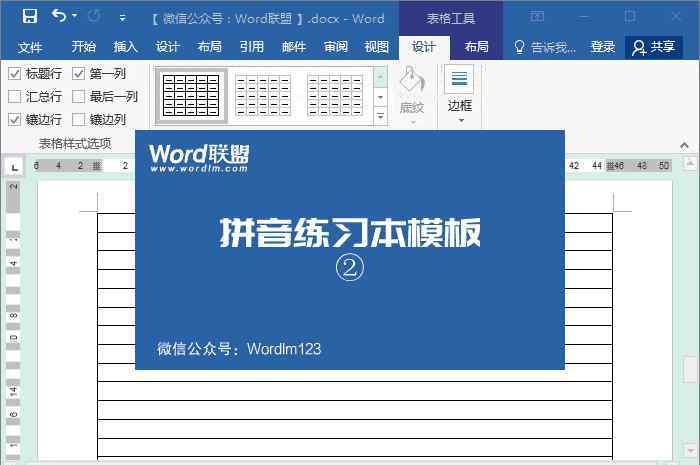This screenshot has height=465, width=700.
Task: Open the 邮件 ribbon tab
Action: [294, 47]
